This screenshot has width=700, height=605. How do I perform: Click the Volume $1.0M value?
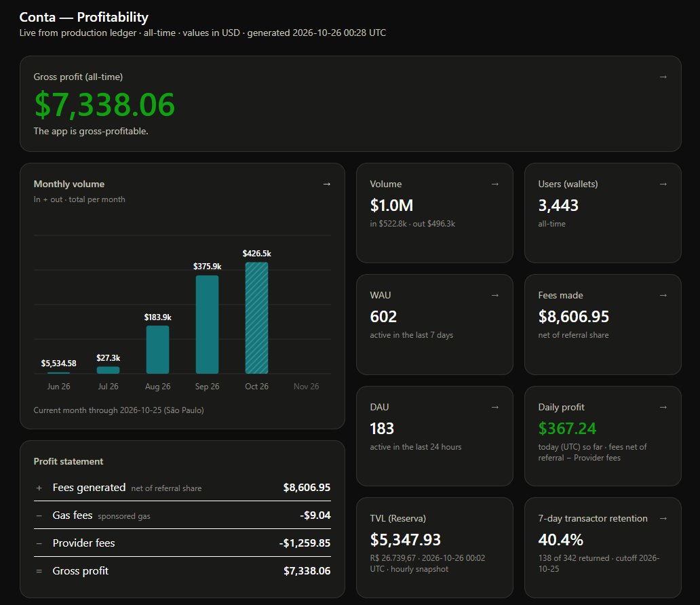[x=391, y=206]
